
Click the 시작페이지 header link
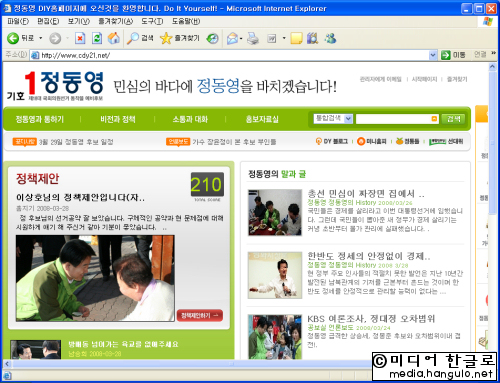(x=424, y=79)
